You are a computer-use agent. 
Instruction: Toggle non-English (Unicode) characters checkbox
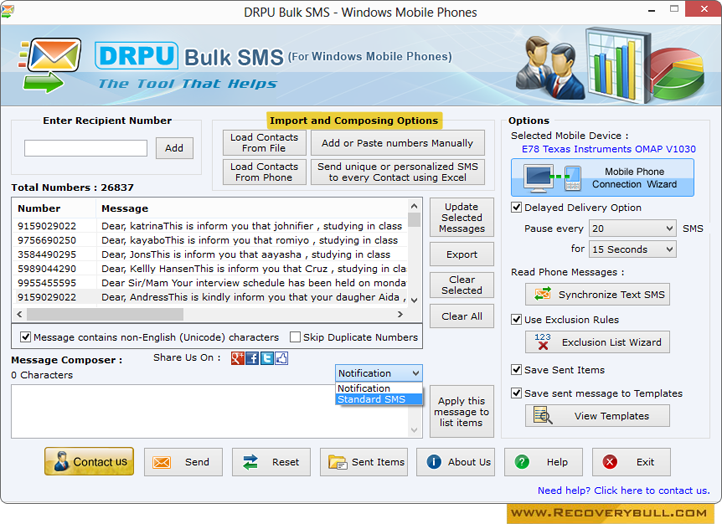tap(25, 337)
